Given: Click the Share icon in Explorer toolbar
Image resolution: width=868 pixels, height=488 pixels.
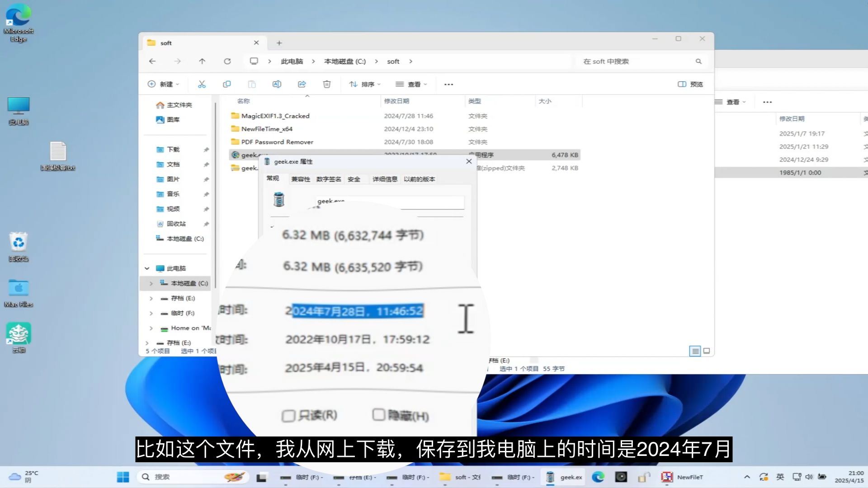Looking at the screenshot, I should (302, 84).
